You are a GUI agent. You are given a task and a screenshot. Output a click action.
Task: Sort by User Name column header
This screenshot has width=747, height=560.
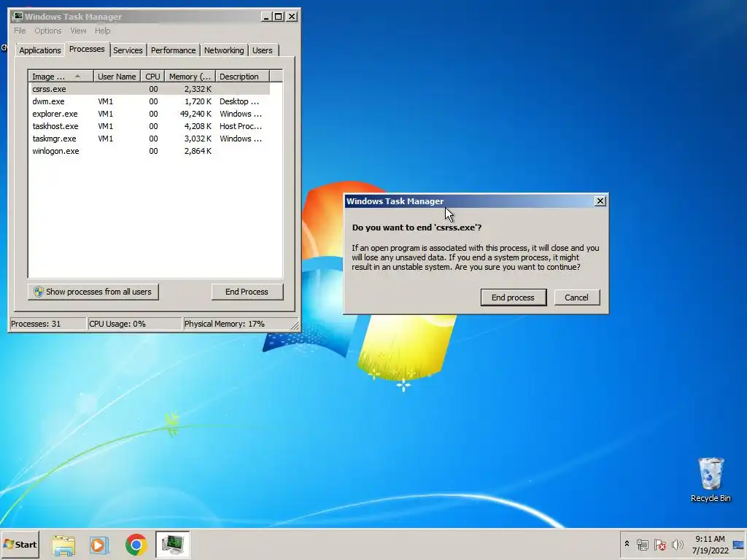(117, 77)
